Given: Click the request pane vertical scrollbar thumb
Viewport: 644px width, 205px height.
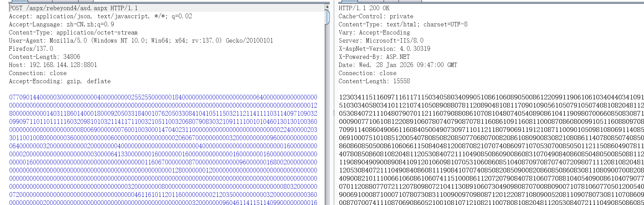Looking at the screenshot, I should 327,17.
